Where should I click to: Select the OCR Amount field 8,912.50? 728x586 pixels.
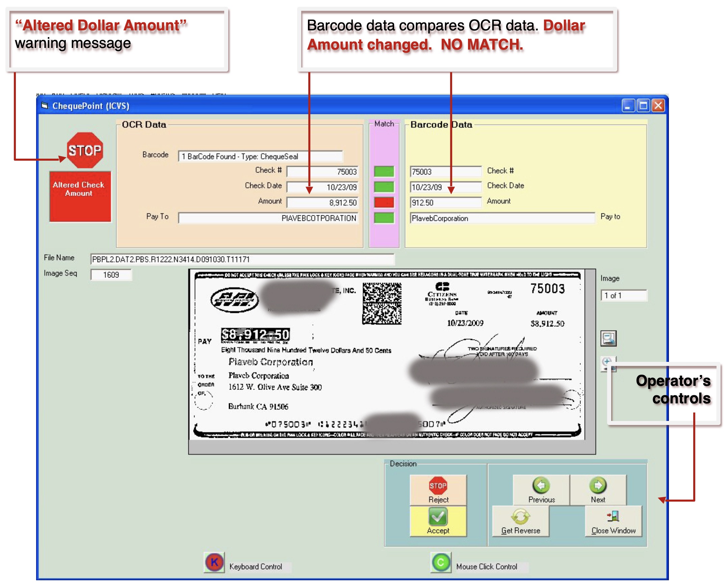322,203
